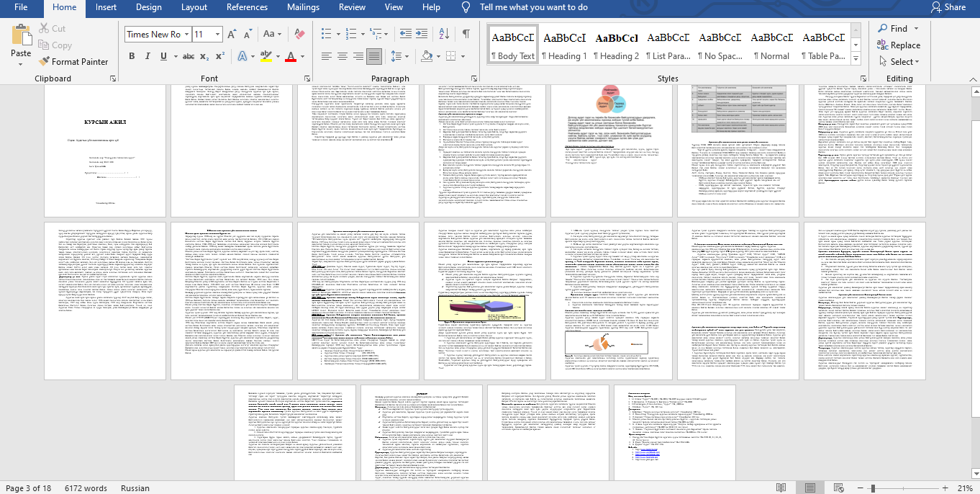Screen dimensions: 980x494
Task: Grow font size with large A icon
Action: (x=232, y=34)
